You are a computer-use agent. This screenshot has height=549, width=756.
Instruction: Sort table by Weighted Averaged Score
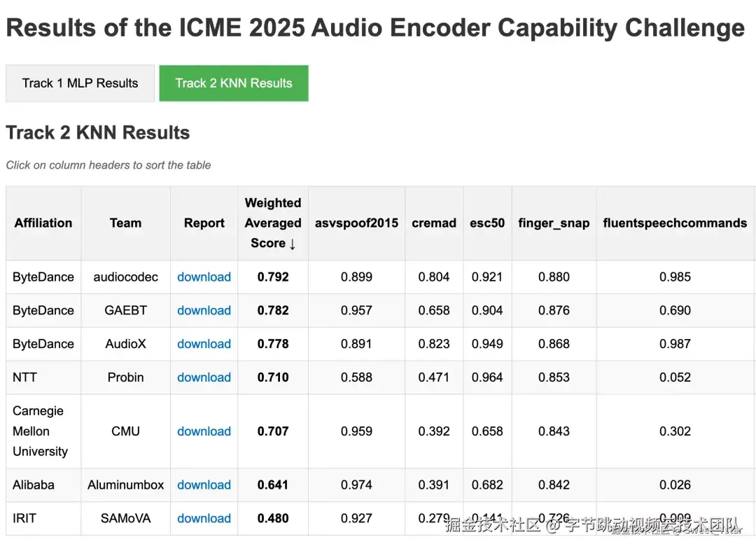pos(273,223)
